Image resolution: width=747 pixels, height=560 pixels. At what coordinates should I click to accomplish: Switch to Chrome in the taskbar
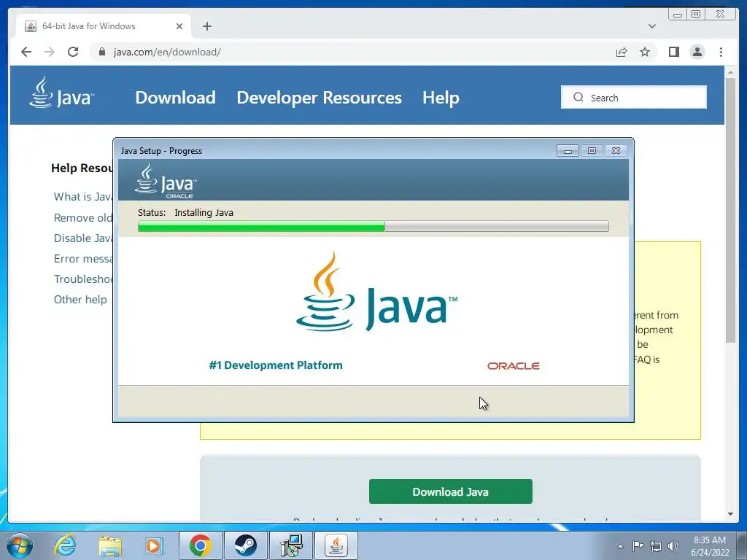200,545
